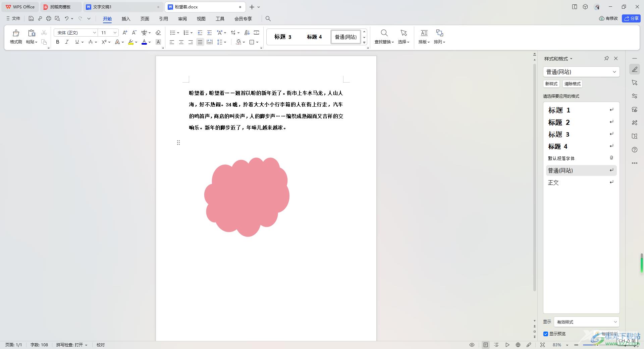Expand the borders dropdown arrow
The image size is (644, 349).
[257, 42]
